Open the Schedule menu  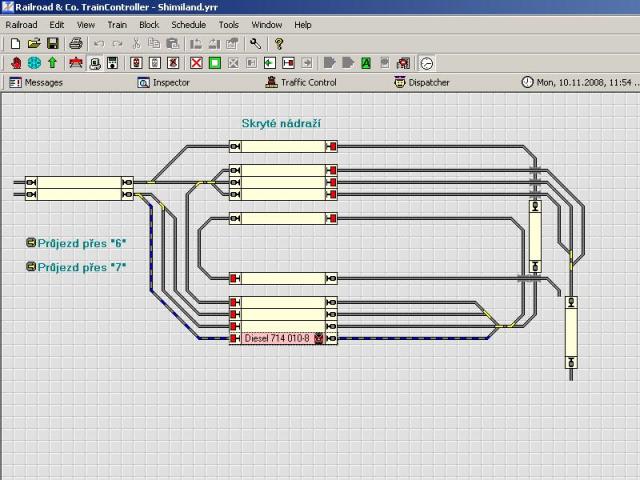(x=189, y=25)
